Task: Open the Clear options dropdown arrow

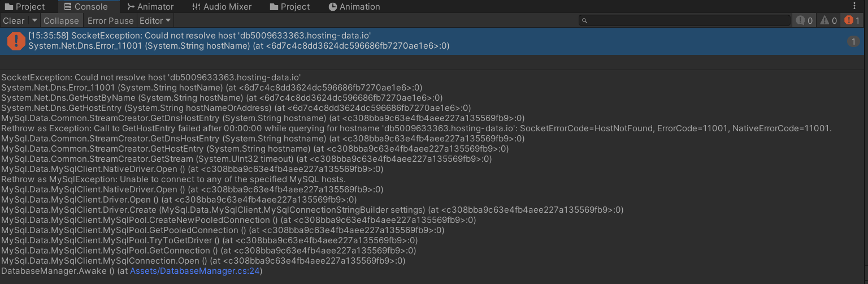Action: pyautogui.click(x=34, y=20)
